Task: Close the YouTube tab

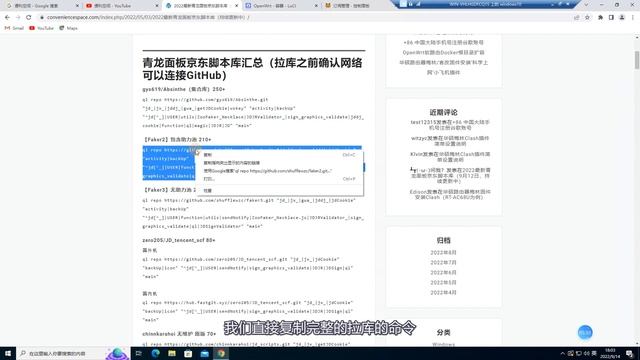Action: [157, 6]
